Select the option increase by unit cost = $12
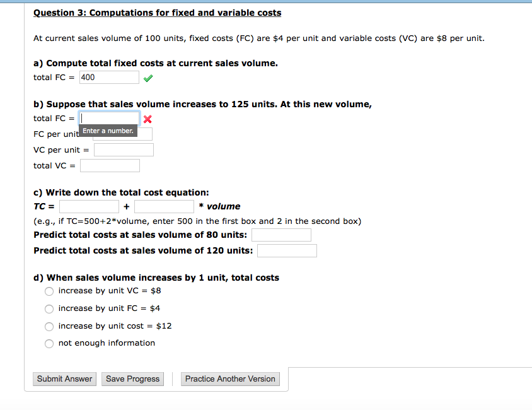Image resolution: width=532 pixels, height=410 pixels. (49, 326)
